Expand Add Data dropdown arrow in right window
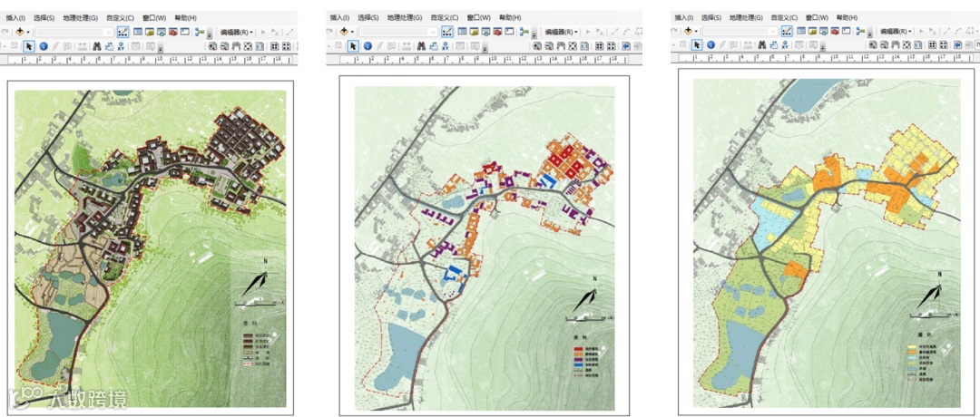 tap(696, 31)
